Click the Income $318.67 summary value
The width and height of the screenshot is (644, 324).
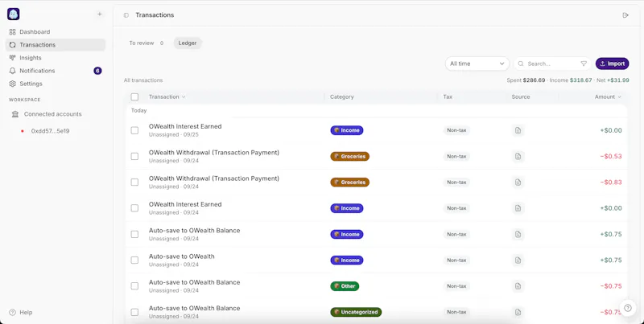pyautogui.click(x=571, y=80)
